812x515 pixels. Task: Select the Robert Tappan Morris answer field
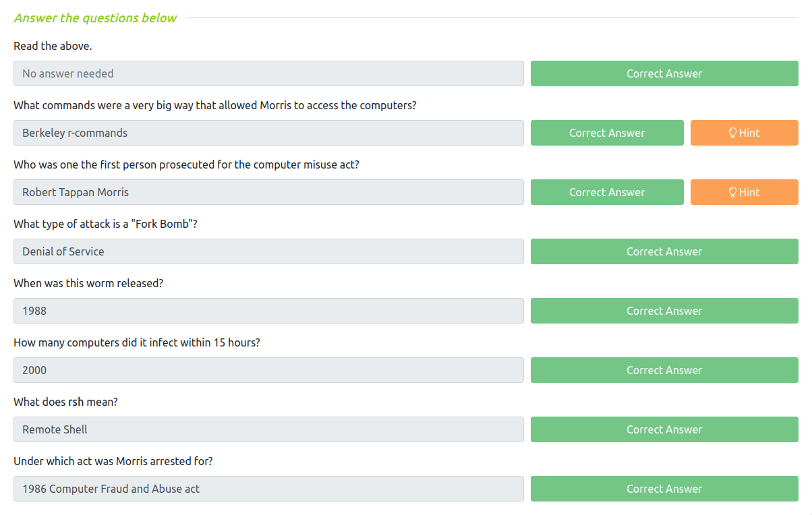click(268, 192)
